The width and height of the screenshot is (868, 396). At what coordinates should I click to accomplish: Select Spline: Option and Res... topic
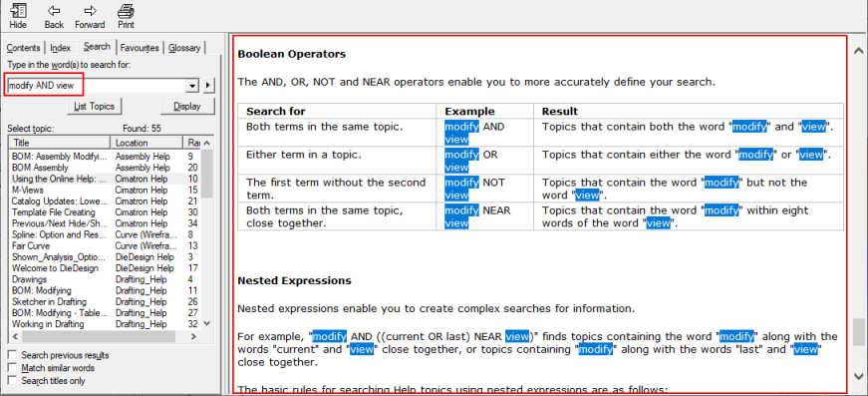(106, 234)
